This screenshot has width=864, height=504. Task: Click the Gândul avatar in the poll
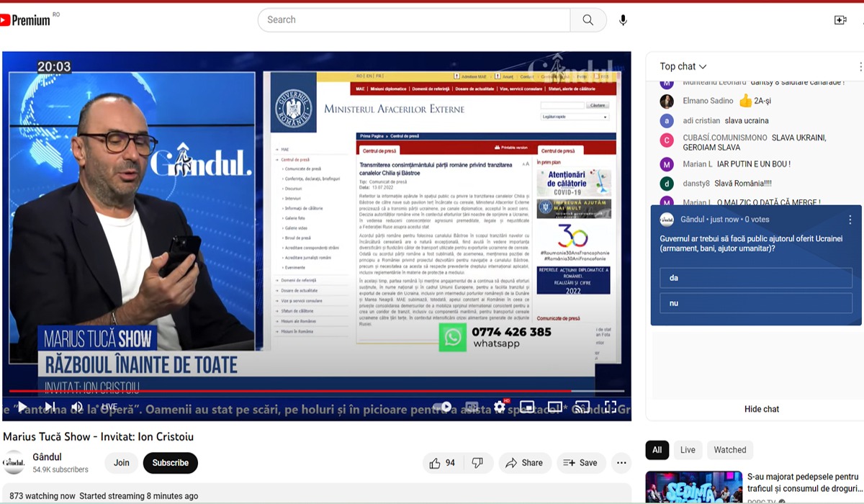click(x=667, y=220)
